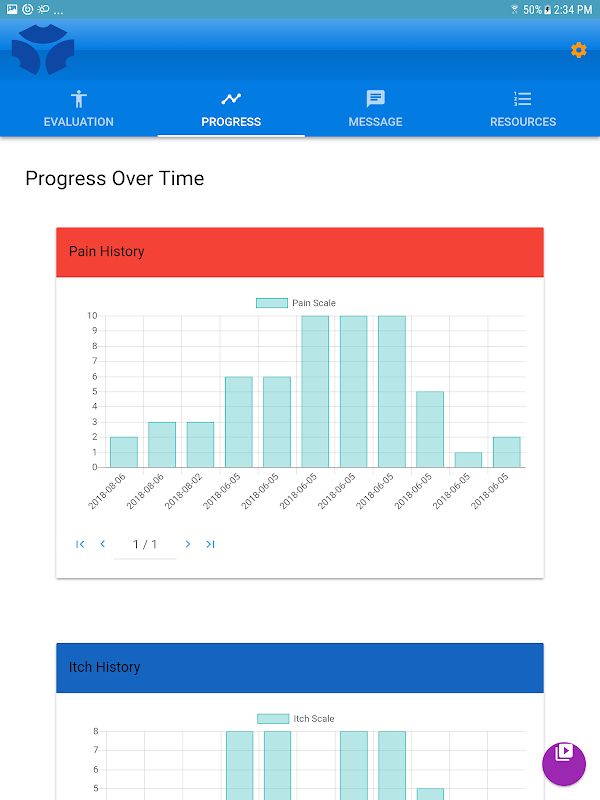Tap the blue app logo in header

(x=43, y=49)
